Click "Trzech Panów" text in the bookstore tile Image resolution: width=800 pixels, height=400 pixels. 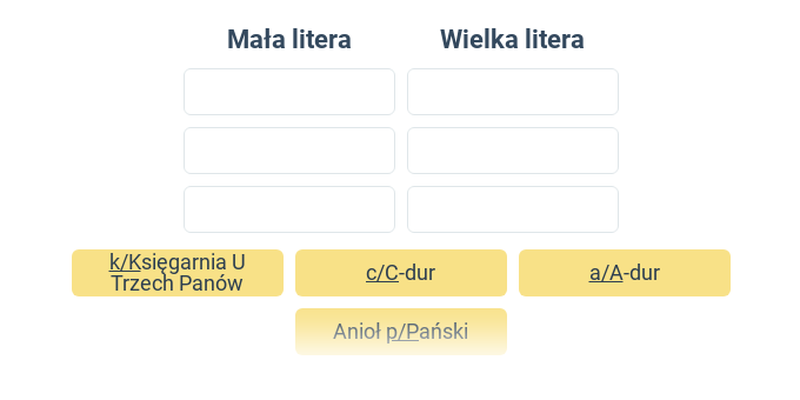(177, 284)
